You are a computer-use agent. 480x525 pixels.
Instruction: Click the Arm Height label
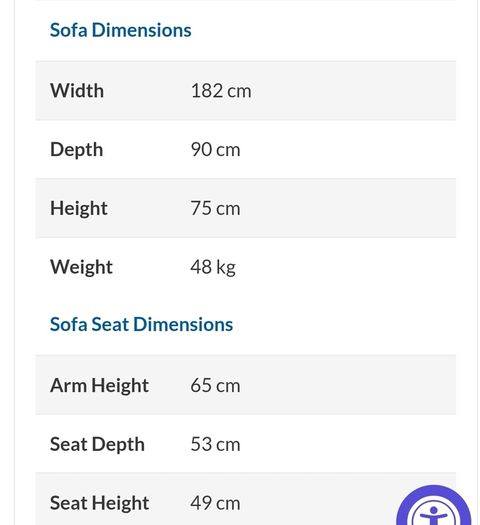99,386
